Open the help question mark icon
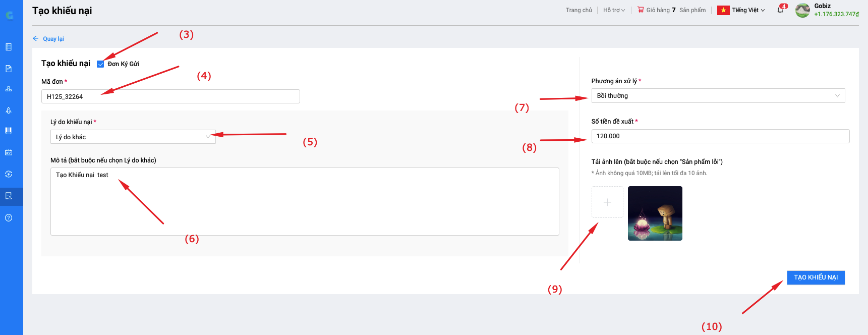 coord(9,218)
